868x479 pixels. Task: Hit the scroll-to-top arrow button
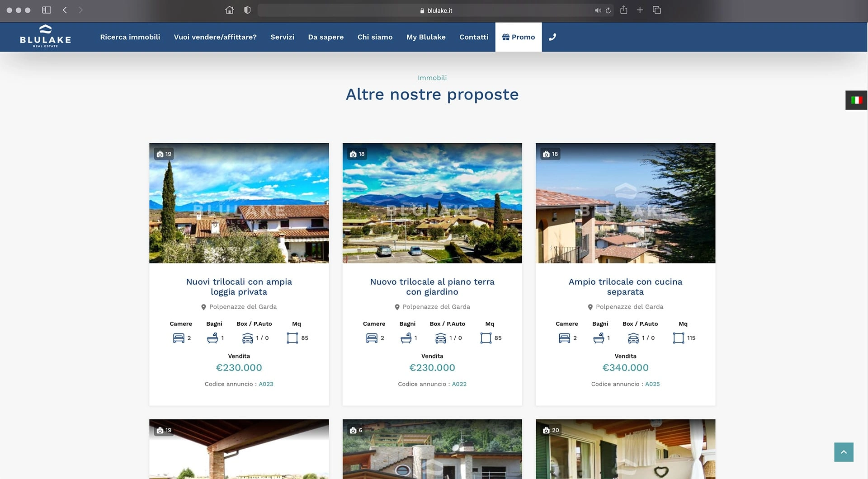point(844,452)
